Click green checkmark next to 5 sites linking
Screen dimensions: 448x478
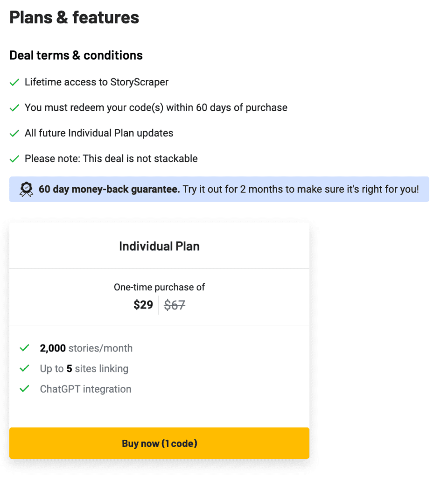(x=24, y=368)
